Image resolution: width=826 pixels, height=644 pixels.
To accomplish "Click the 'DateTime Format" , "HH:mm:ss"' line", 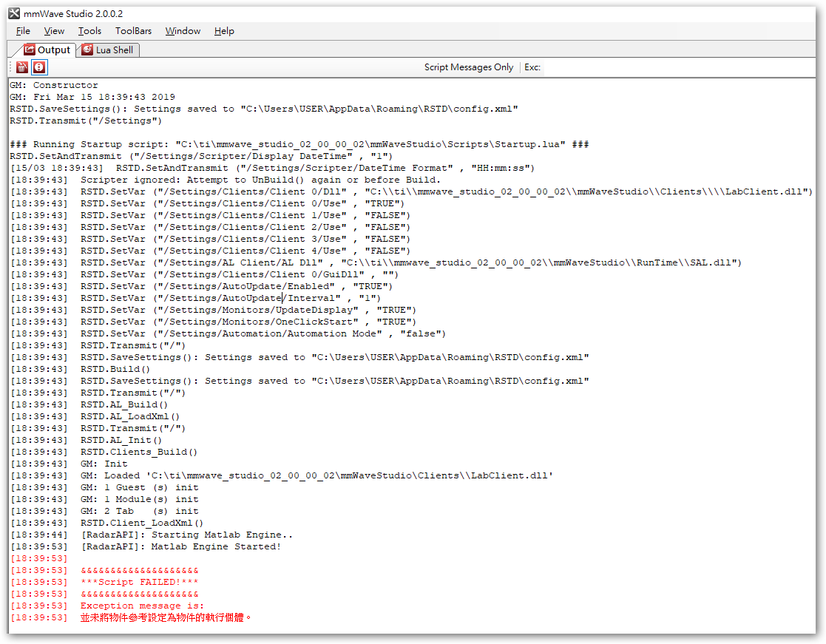I will point(273,168).
